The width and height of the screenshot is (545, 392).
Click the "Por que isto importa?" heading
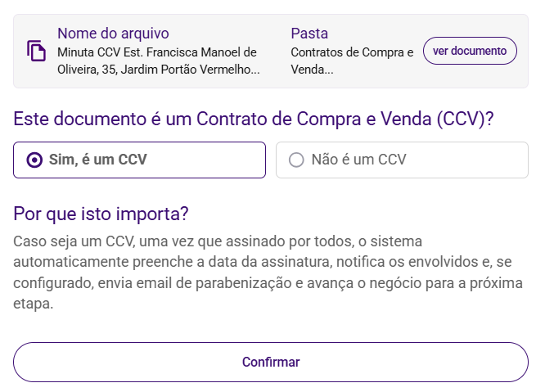101,214
